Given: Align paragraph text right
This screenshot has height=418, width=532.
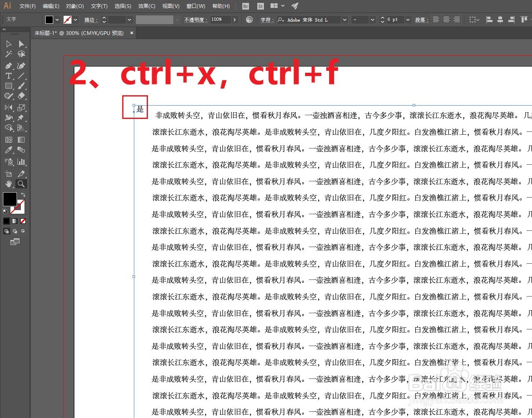Looking at the screenshot, I should click(x=457, y=20).
